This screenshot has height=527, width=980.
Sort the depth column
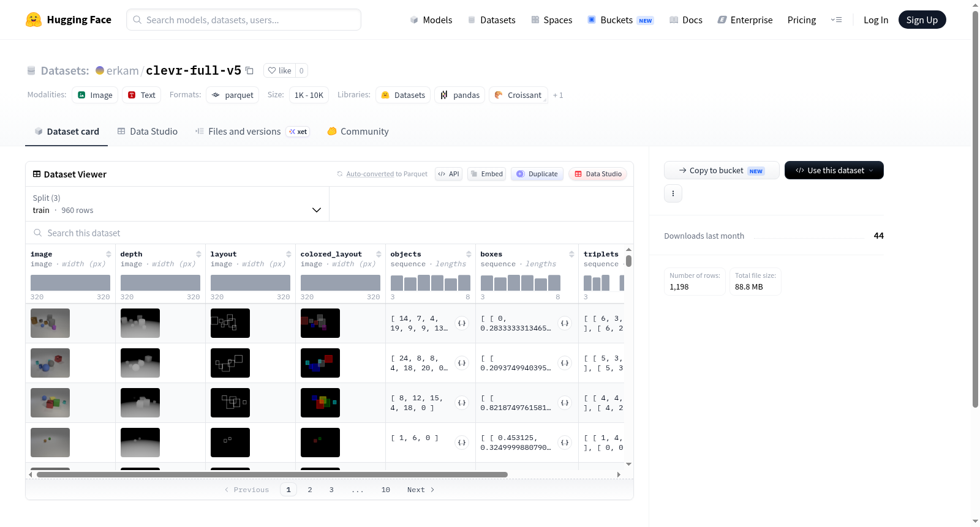(x=198, y=254)
